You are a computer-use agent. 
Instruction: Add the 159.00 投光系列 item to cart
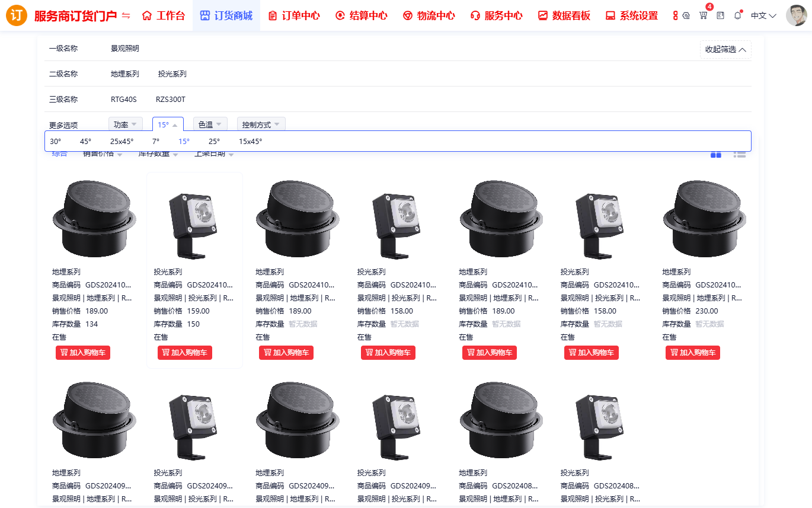[x=185, y=353]
